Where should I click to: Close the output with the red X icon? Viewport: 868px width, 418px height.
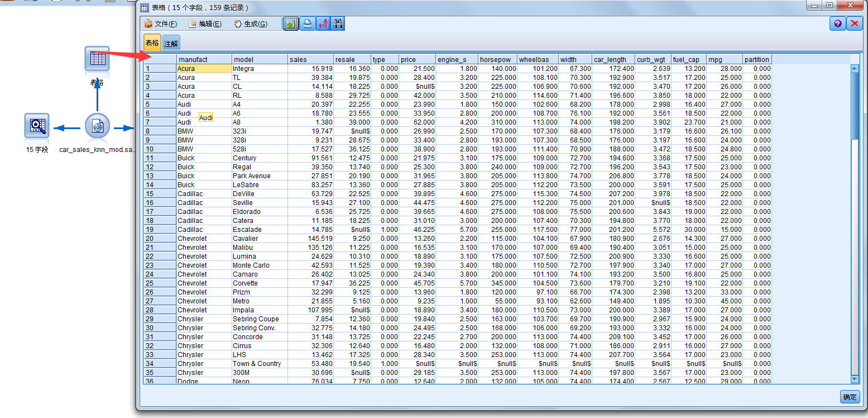855,23
